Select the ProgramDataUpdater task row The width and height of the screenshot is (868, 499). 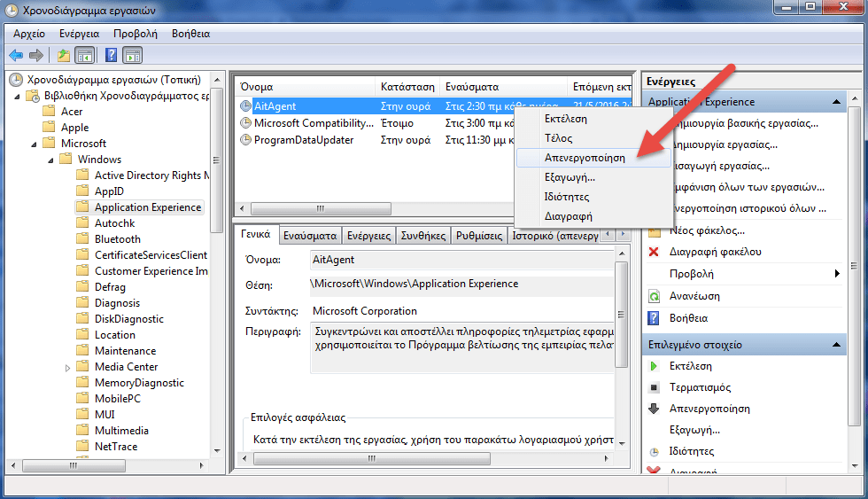pos(304,140)
